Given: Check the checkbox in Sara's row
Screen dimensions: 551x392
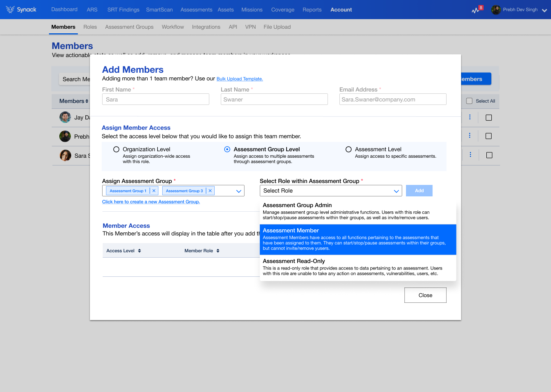Looking at the screenshot, I should [489, 155].
